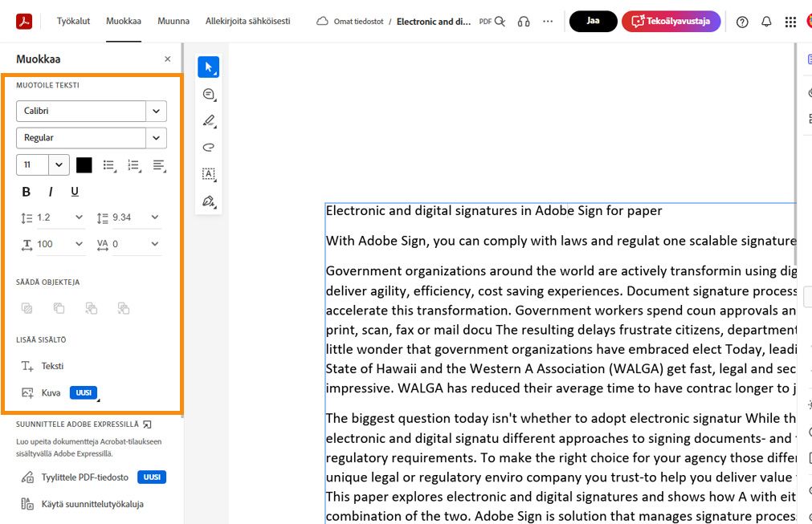This screenshot has width=812, height=524.
Task: Open the notifications bell
Action: coord(766,22)
